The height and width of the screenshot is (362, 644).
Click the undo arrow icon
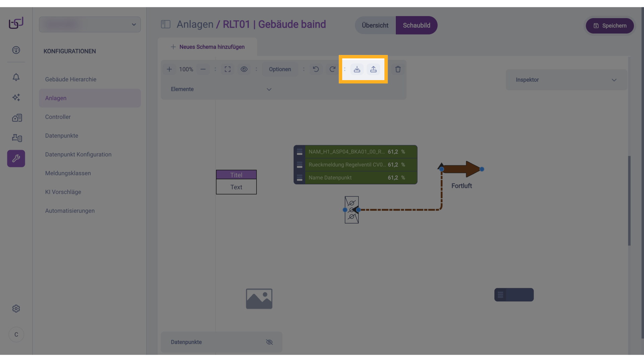coord(316,69)
